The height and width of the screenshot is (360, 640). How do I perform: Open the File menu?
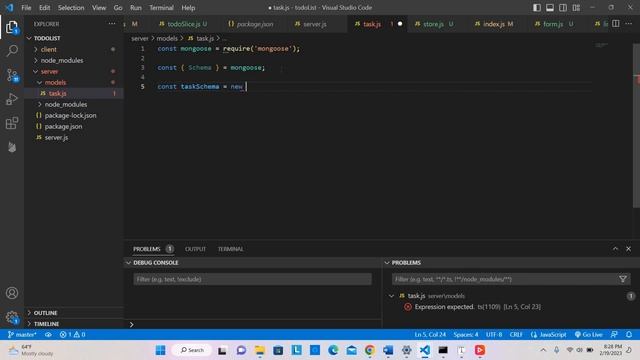coord(26,7)
